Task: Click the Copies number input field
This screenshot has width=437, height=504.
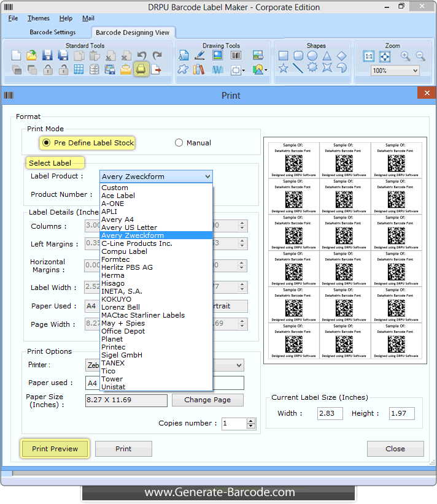Action: click(x=234, y=424)
